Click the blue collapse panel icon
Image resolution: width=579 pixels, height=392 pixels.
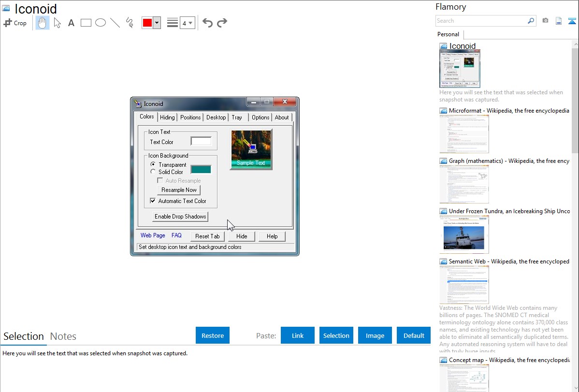coord(572,21)
